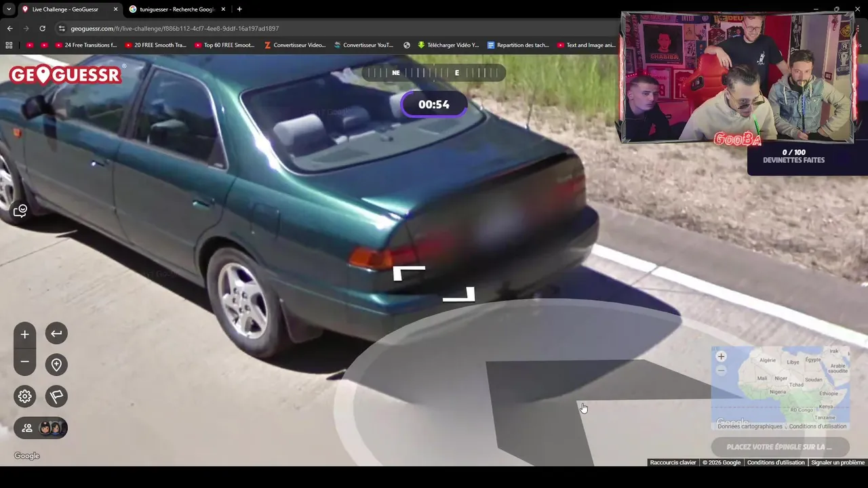
Task: Zoom out the street view with minus
Action: [x=24, y=361]
